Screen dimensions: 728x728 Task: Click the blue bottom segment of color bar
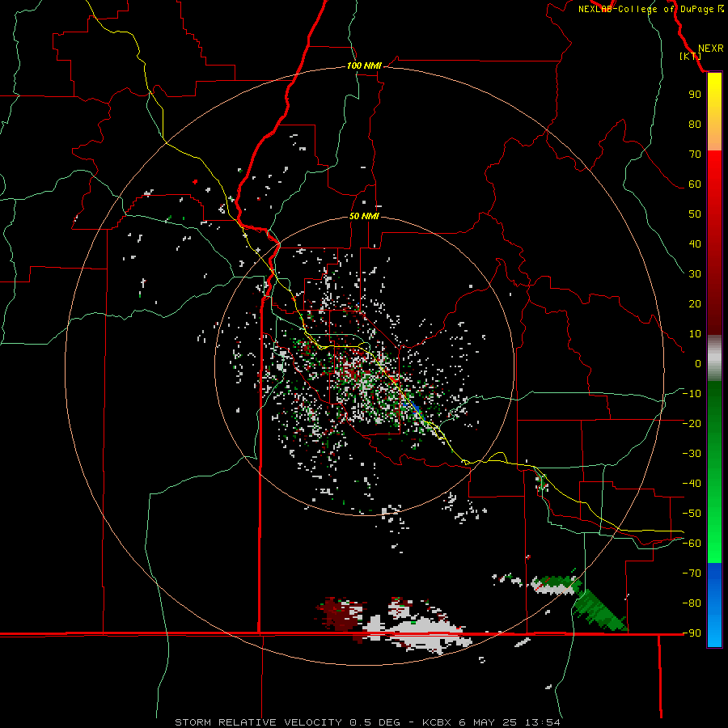(714, 605)
